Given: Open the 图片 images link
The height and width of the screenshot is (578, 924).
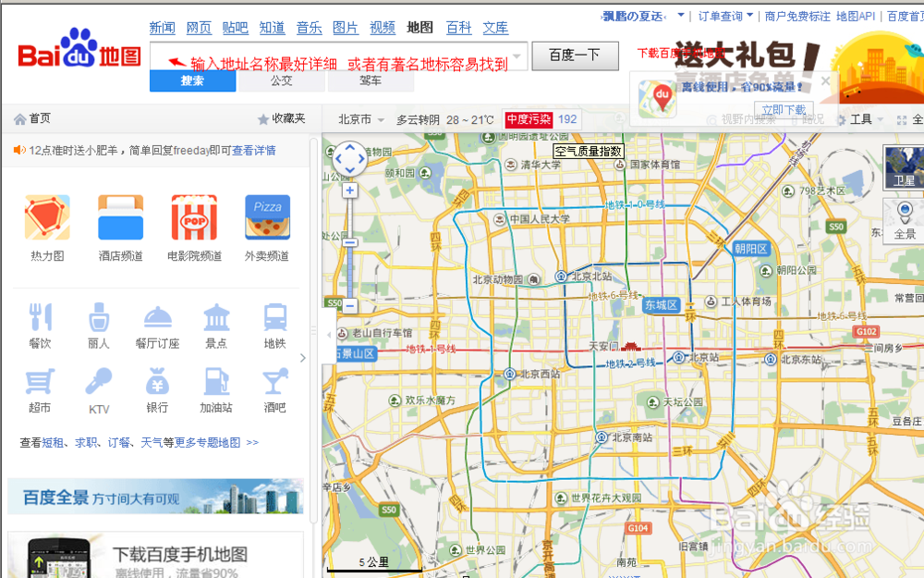Looking at the screenshot, I should (x=346, y=28).
